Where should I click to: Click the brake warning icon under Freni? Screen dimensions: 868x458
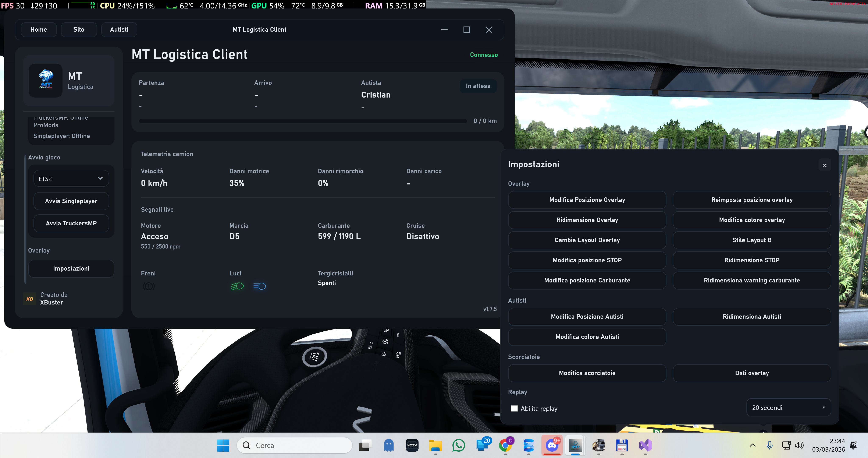pyautogui.click(x=149, y=286)
